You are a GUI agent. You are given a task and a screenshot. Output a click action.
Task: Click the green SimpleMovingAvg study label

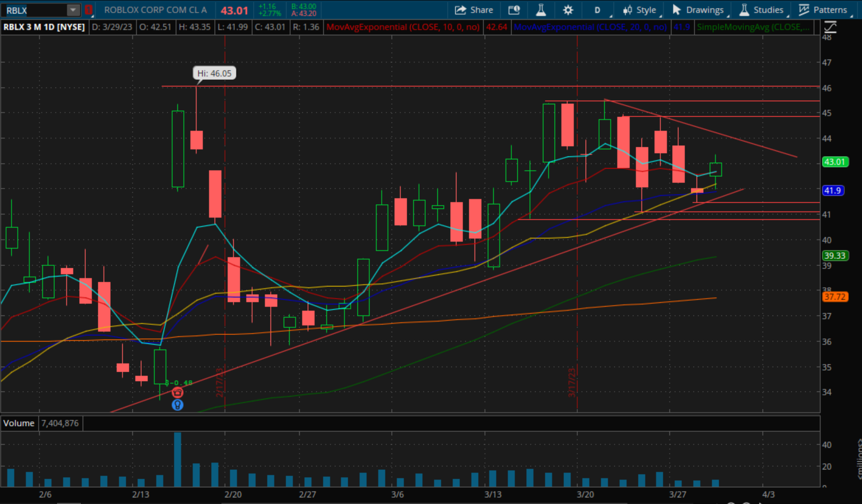coord(753,27)
